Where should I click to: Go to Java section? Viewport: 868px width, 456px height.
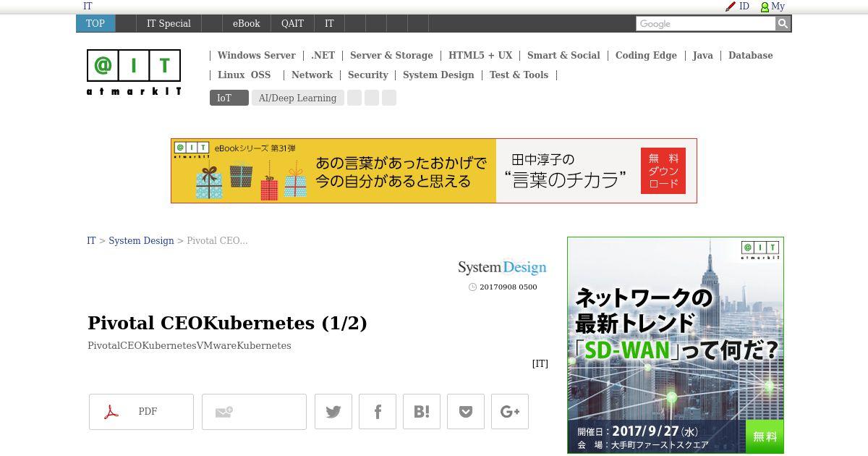click(x=702, y=55)
